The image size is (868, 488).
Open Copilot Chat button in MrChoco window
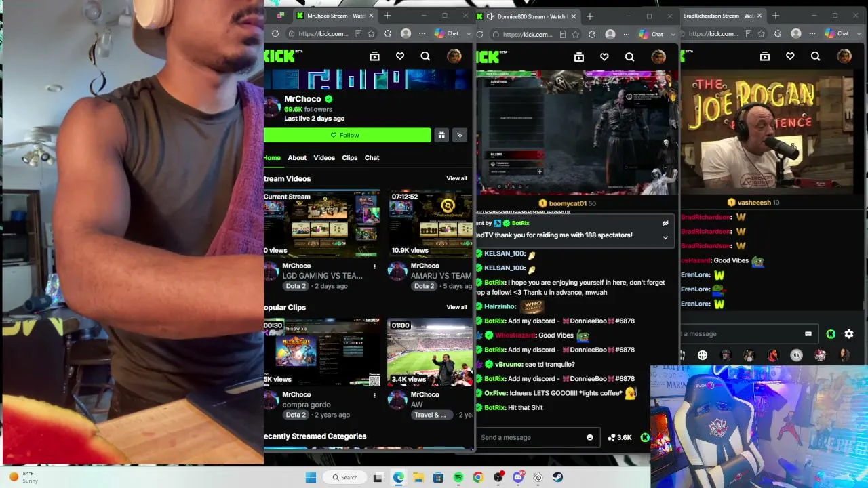tap(446, 33)
